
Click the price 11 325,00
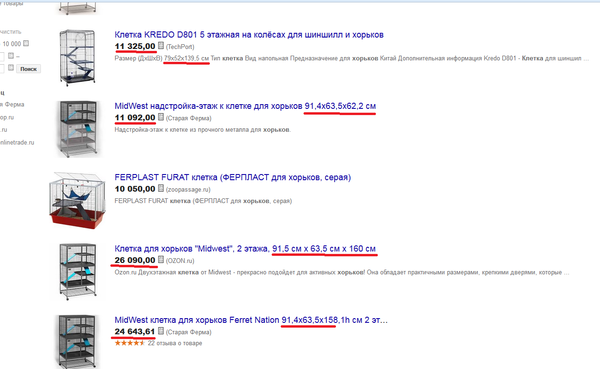pyautogui.click(x=135, y=46)
